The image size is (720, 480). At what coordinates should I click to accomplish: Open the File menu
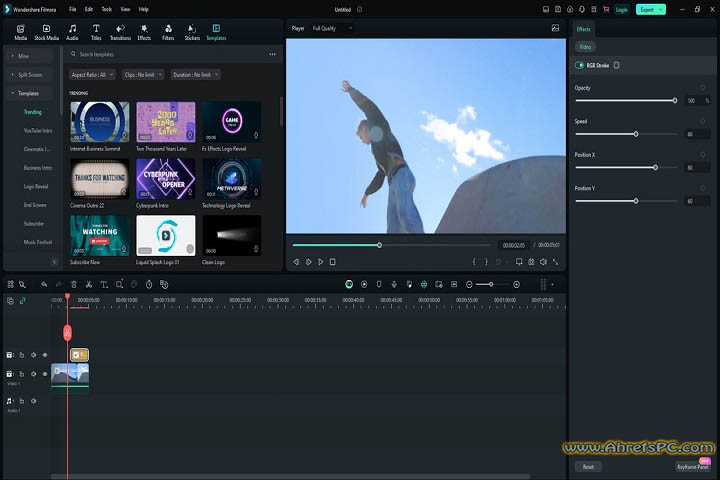pos(73,9)
